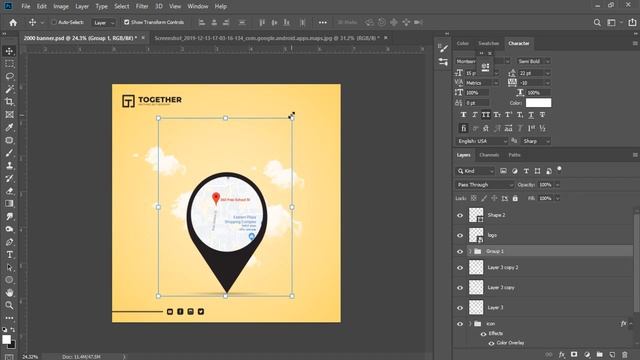The width and height of the screenshot is (640, 360).
Task: Select the Rectangular Marquee tool
Action: [x=9, y=64]
